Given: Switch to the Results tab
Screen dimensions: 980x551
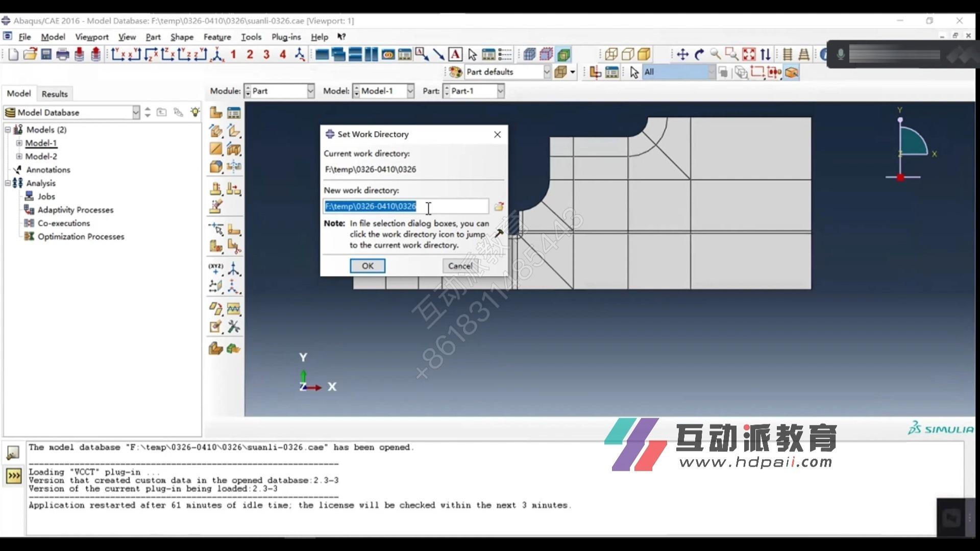Looking at the screenshot, I should 54,93.
